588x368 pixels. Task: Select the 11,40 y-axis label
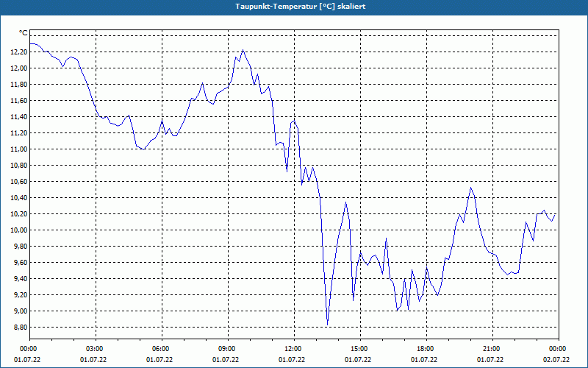point(19,116)
